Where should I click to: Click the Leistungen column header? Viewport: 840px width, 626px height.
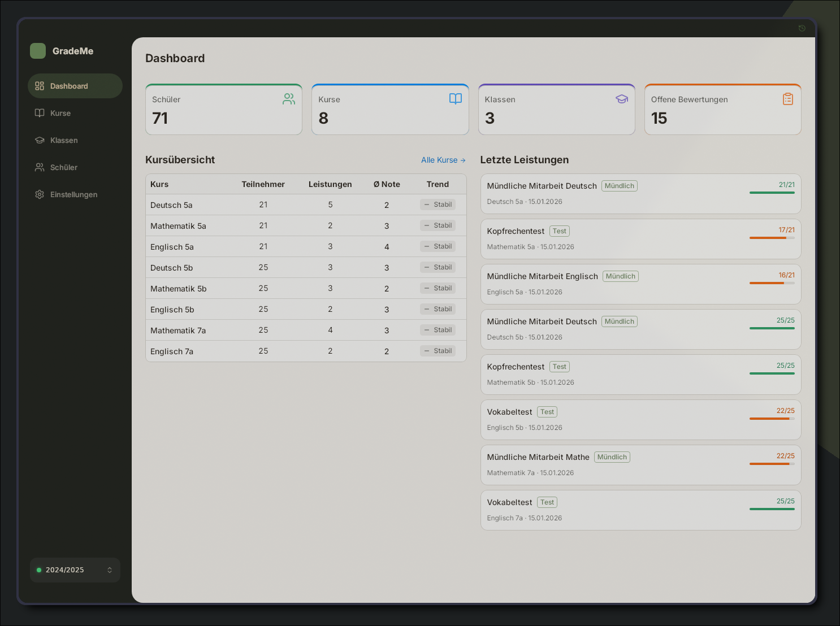tap(330, 184)
